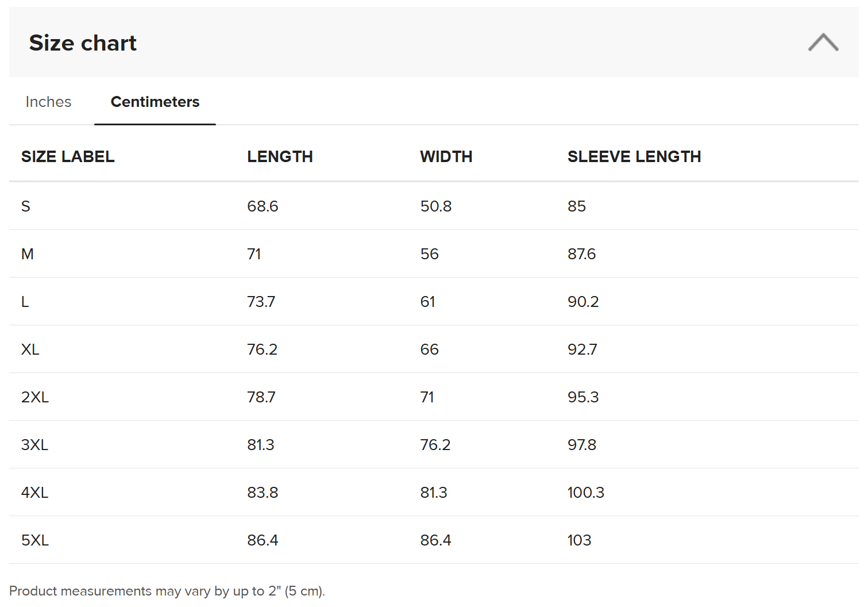Click the 68.6 length value for size S
The width and height of the screenshot is (868, 607).
click(x=263, y=206)
